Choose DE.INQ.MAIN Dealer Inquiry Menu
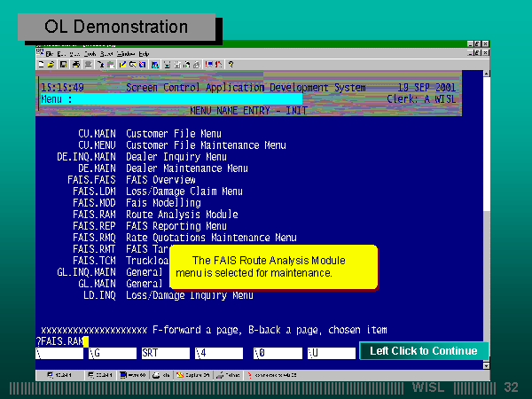This screenshot has width=532, height=399. point(142,157)
